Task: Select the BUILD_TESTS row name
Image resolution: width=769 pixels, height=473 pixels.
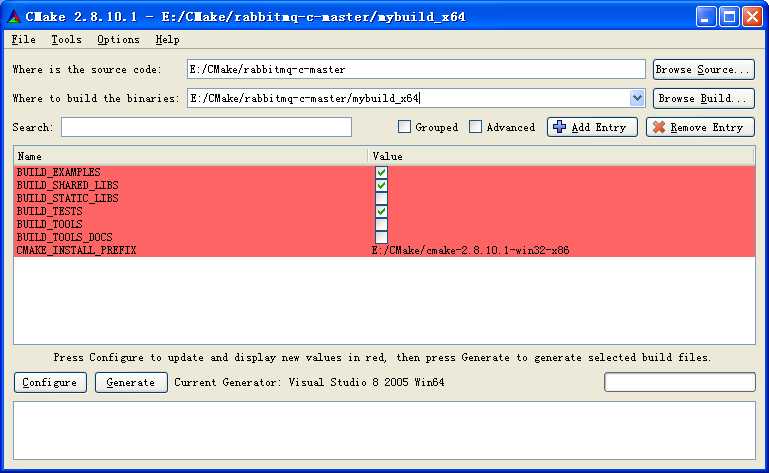Action: coord(50,211)
